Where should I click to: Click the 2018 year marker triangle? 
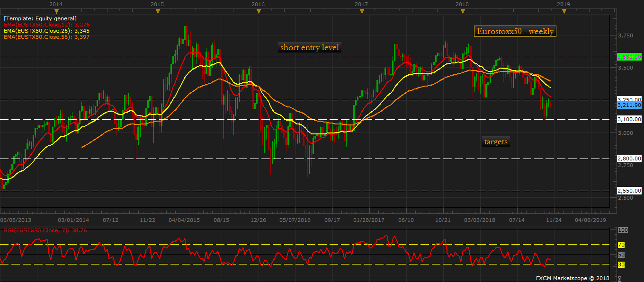tap(463, 11)
